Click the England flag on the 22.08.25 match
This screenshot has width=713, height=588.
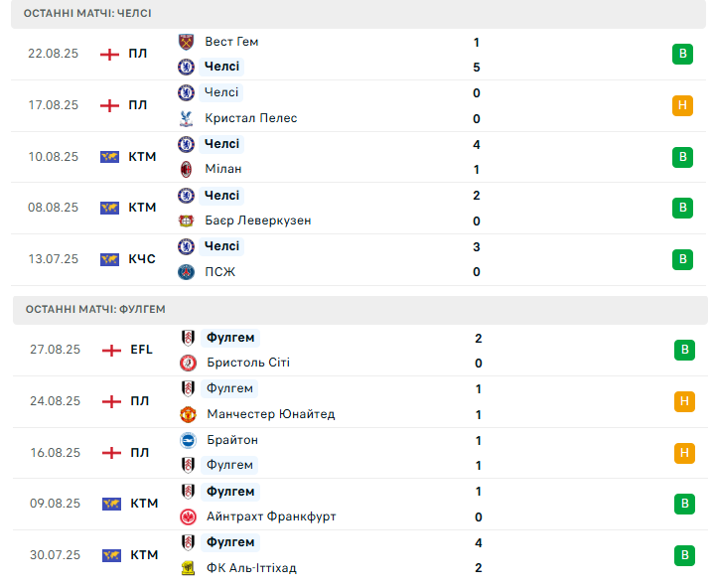(110, 54)
